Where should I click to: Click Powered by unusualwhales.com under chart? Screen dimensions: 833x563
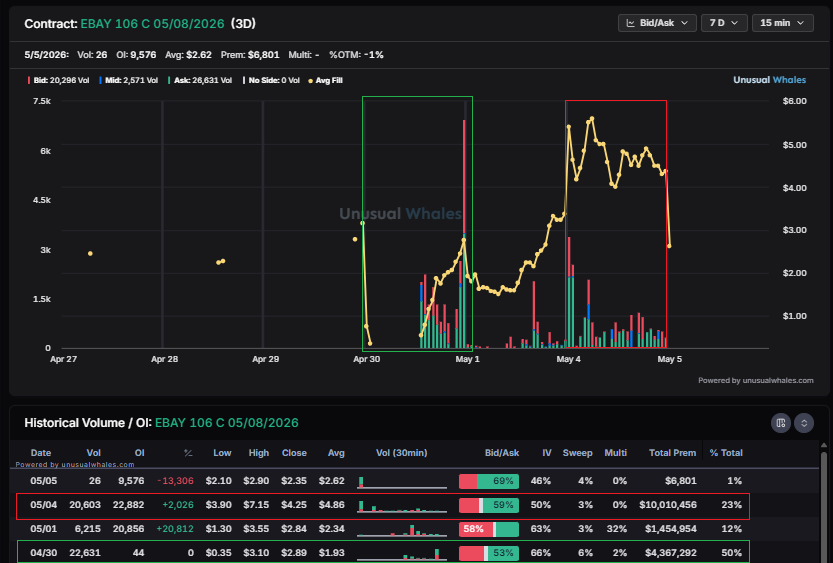(x=755, y=380)
